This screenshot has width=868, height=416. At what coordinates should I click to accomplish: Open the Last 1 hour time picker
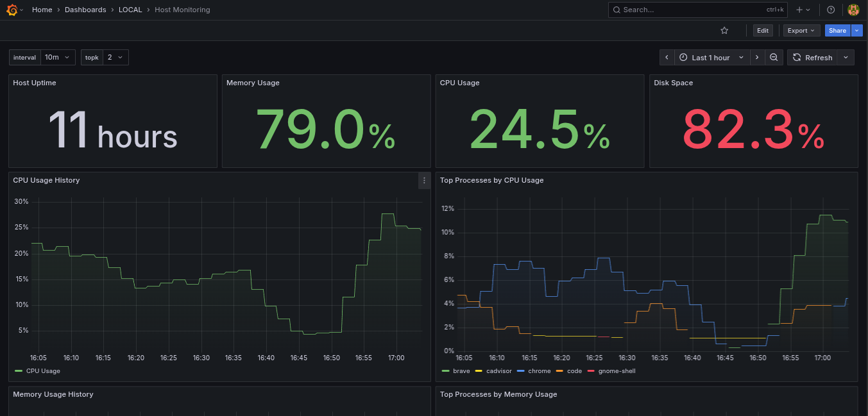click(x=711, y=57)
